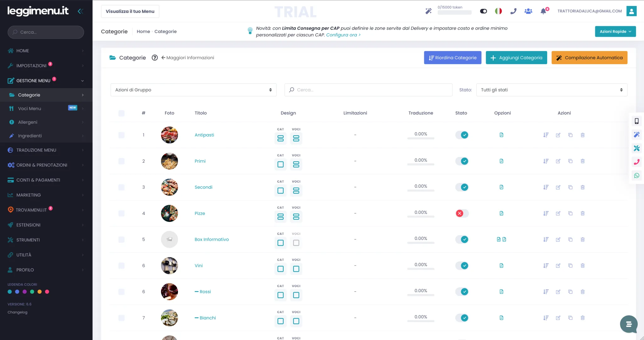Open the Italian flag language selector
This screenshot has width=644, height=340.
[x=498, y=11]
